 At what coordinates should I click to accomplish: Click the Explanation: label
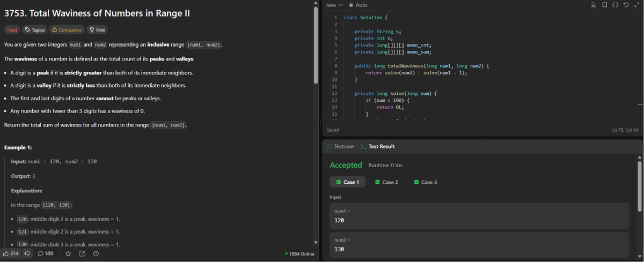[x=27, y=191]
